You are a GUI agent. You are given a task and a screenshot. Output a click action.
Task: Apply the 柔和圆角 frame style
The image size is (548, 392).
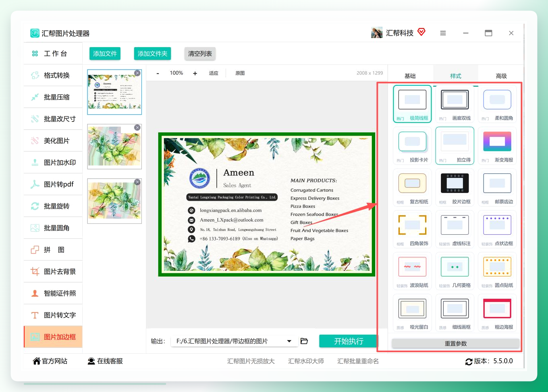(x=497, y=103)
